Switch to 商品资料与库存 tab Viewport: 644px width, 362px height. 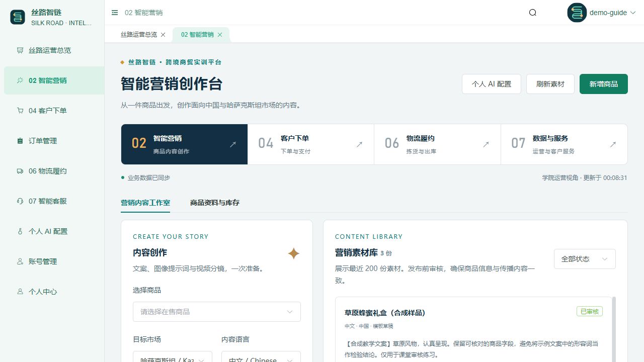pos(215,203)
